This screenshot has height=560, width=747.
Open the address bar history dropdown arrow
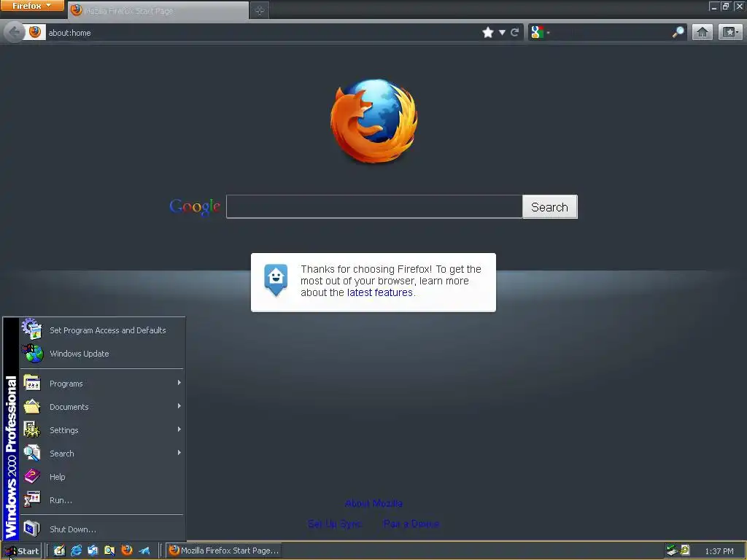(502, 32)
